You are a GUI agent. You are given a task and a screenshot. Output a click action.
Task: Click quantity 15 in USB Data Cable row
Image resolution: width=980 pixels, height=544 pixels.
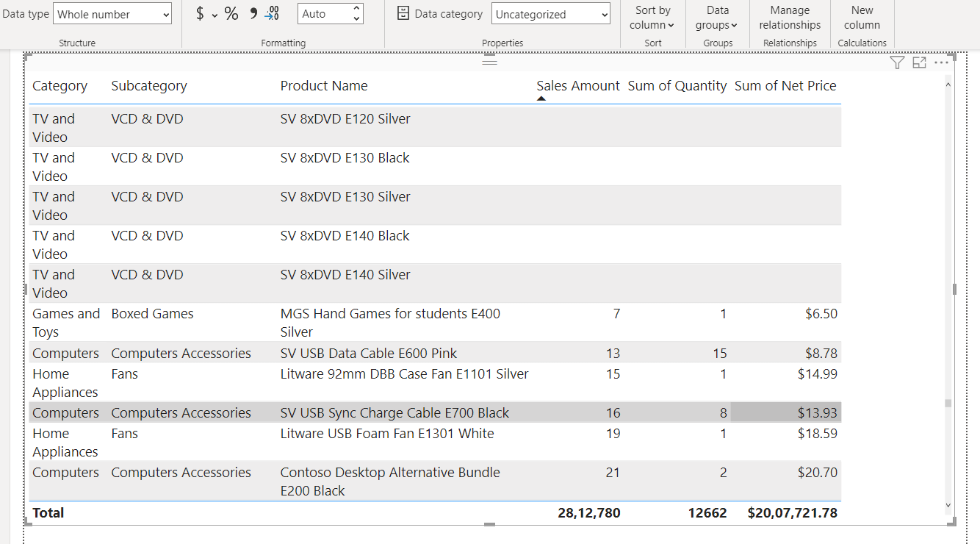point(719,354)
